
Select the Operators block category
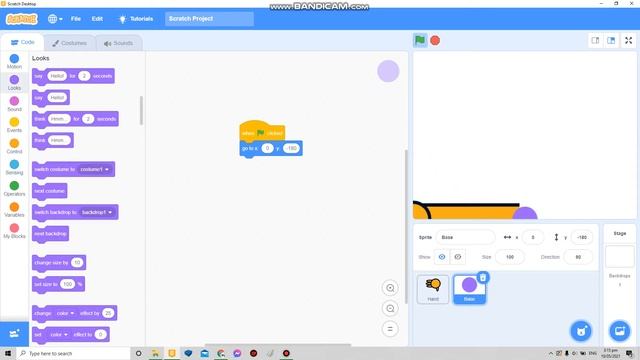(x=14, y=189)
